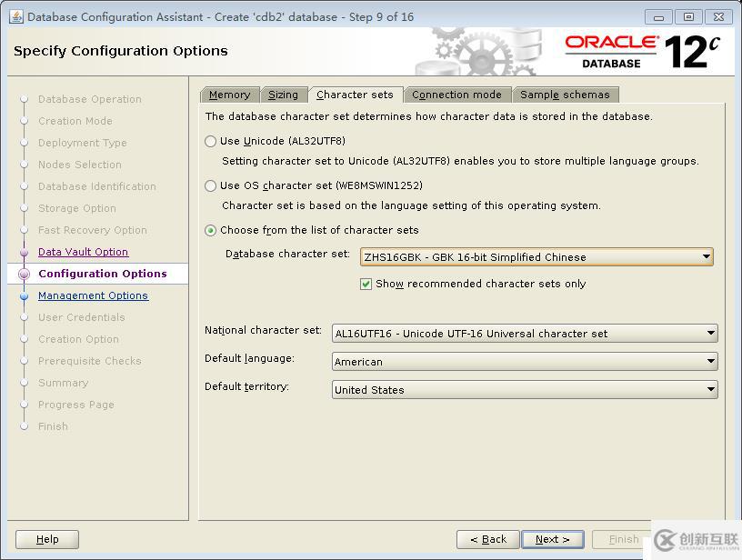Click the Storage Option step label
The width and height of the screenshot is (742, 560).
(x=77, y=208)
